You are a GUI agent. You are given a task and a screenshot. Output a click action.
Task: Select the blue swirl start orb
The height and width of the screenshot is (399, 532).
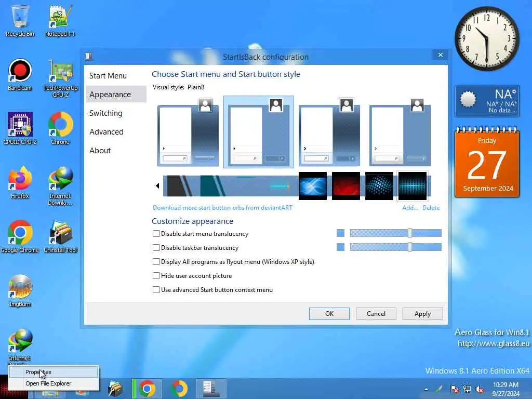[x=312, y=185]
